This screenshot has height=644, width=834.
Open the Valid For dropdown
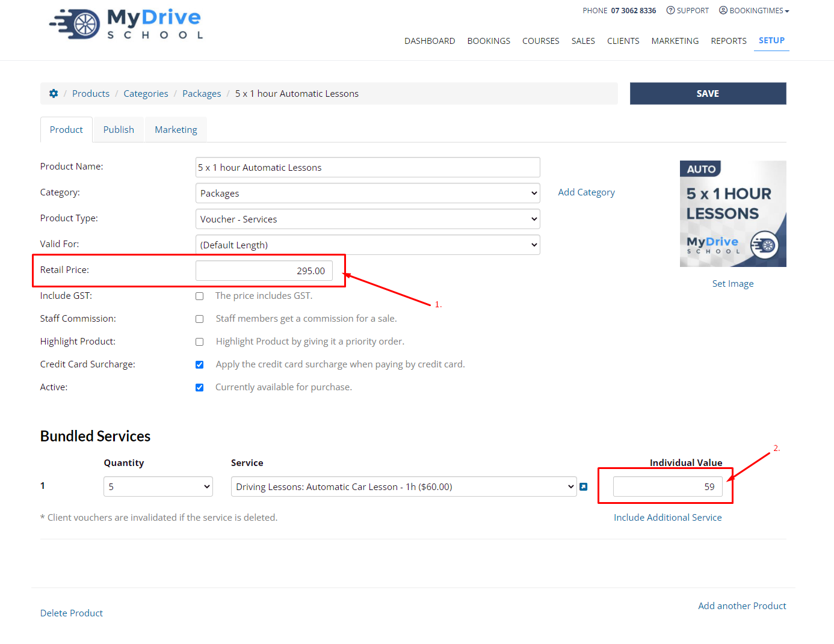point(368,245)
